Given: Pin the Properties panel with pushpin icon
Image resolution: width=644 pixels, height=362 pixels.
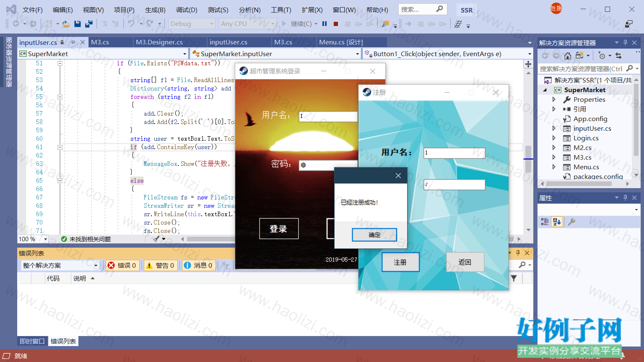Looking at the screenshot, I should (625, 198).
